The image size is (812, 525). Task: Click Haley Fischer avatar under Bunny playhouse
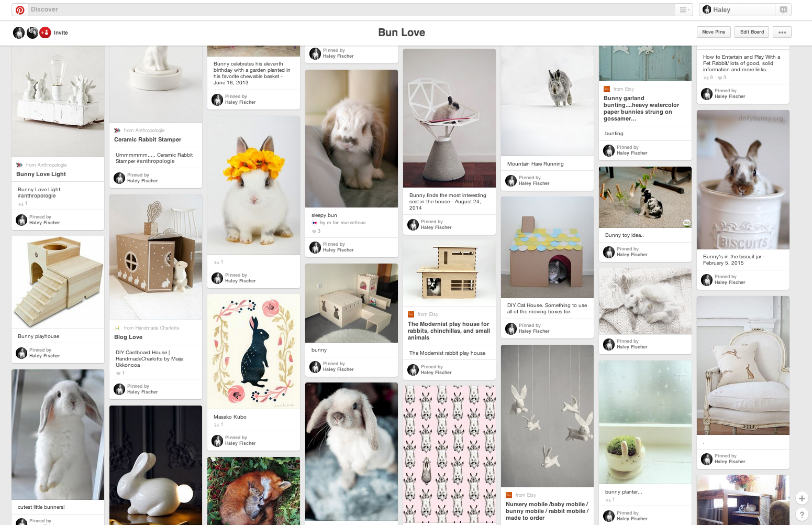point(21,353)
